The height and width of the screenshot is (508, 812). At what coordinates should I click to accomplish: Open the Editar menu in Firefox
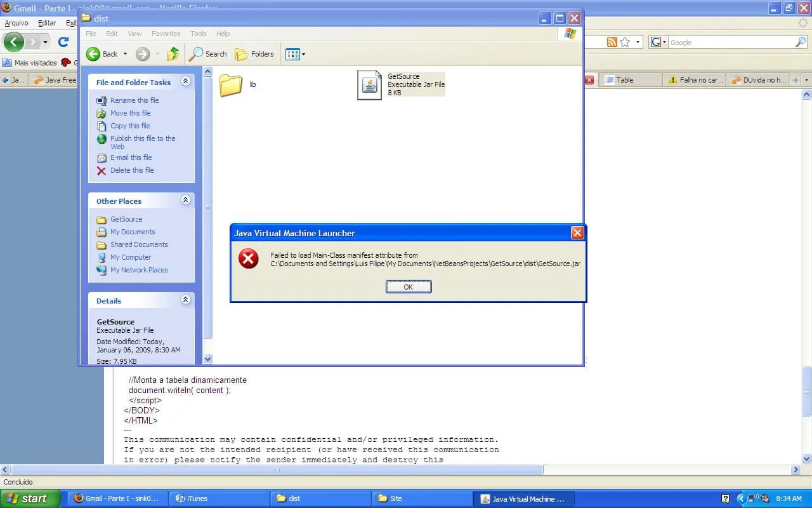click(x=47, y=23)
